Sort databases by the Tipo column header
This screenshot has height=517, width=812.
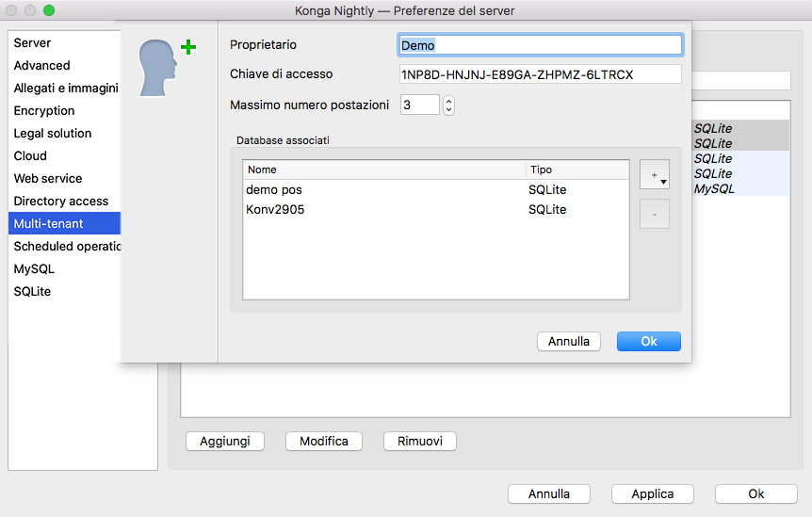(x=577, y=170)
